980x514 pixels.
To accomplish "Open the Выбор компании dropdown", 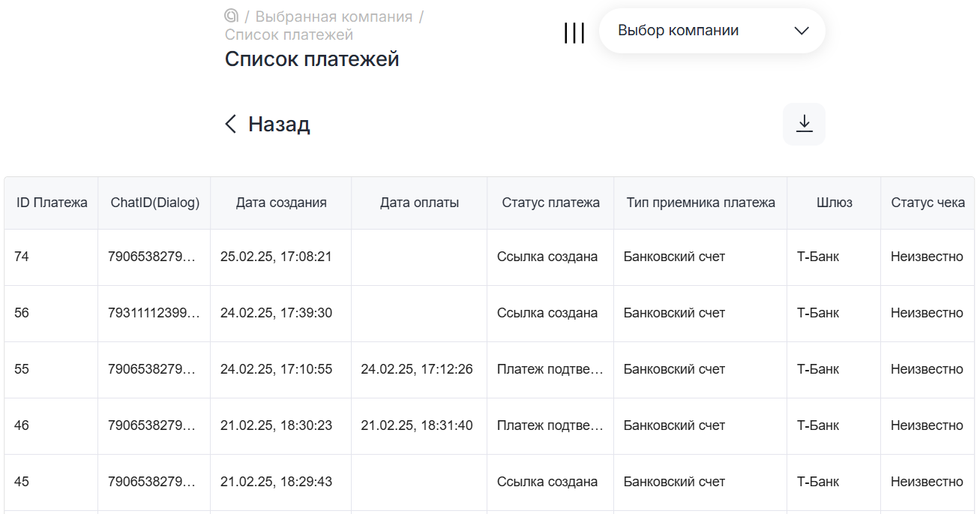I will 712,31.
